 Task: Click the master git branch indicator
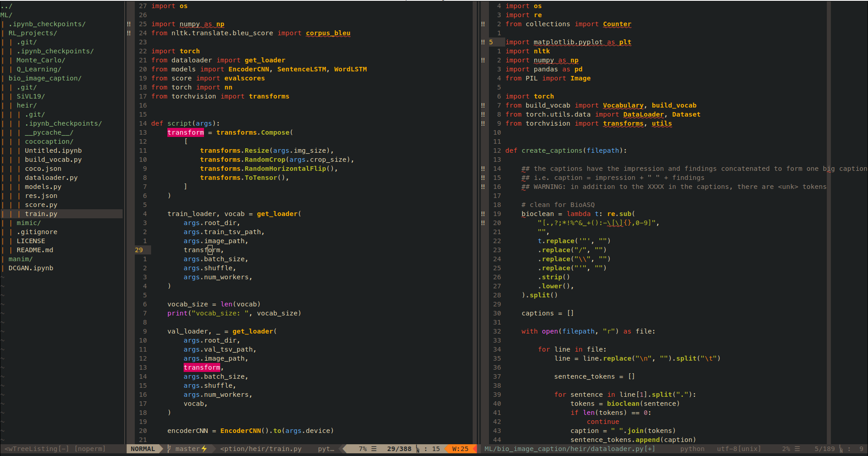click(x=187, y=449)
